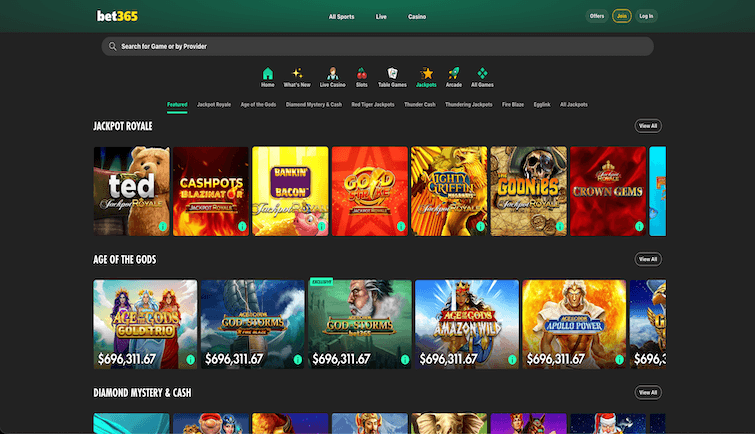Click the Age of the Gods section heading
Viewport: 755px width, 434px height.
coord(125,260)
